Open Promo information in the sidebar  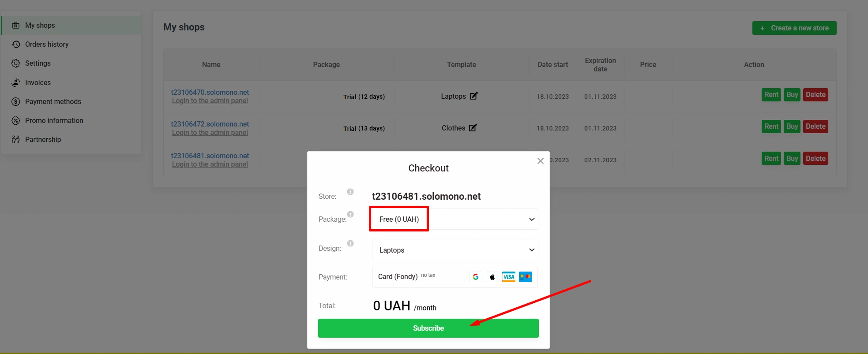54,120
